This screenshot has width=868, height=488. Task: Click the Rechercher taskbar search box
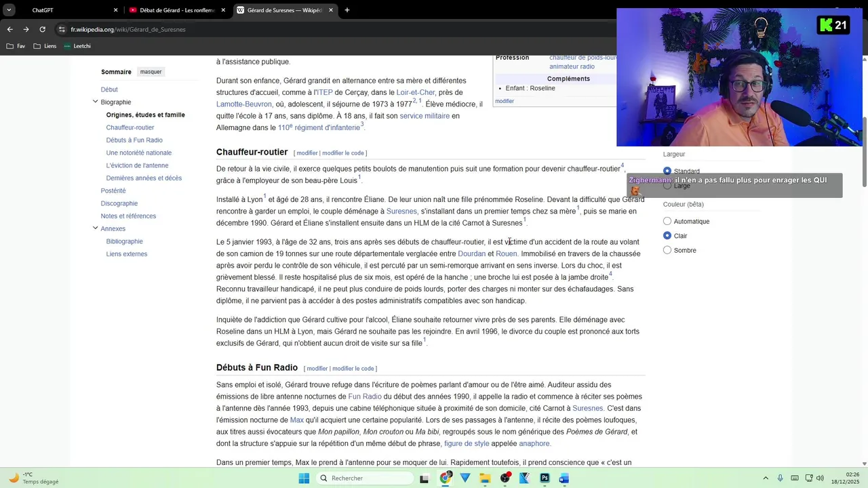point(365,479)
